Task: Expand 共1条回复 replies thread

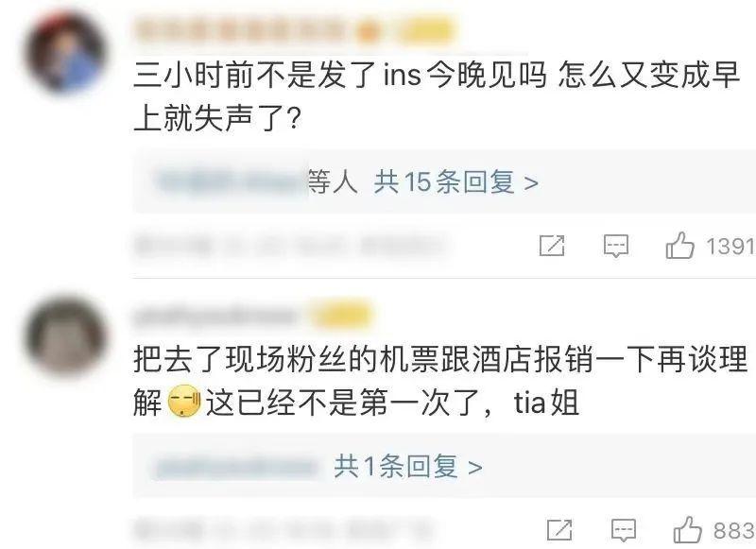Action: click(x=408, y=466)
